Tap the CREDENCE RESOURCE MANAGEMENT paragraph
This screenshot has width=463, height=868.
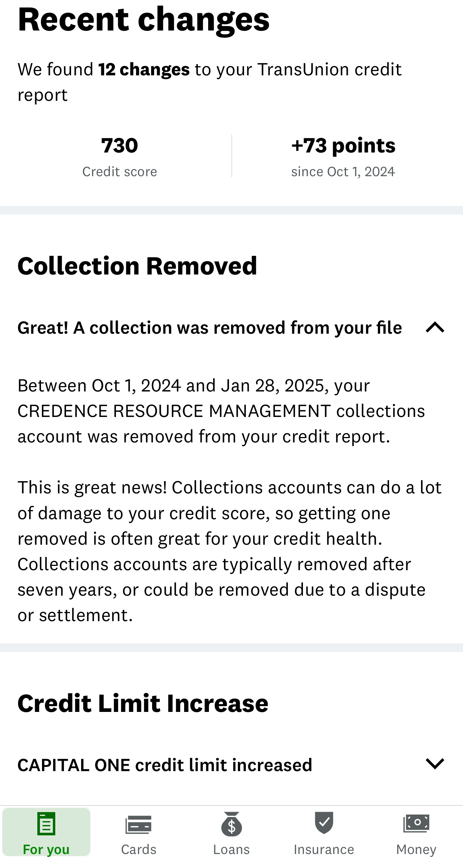pos(221,411)
